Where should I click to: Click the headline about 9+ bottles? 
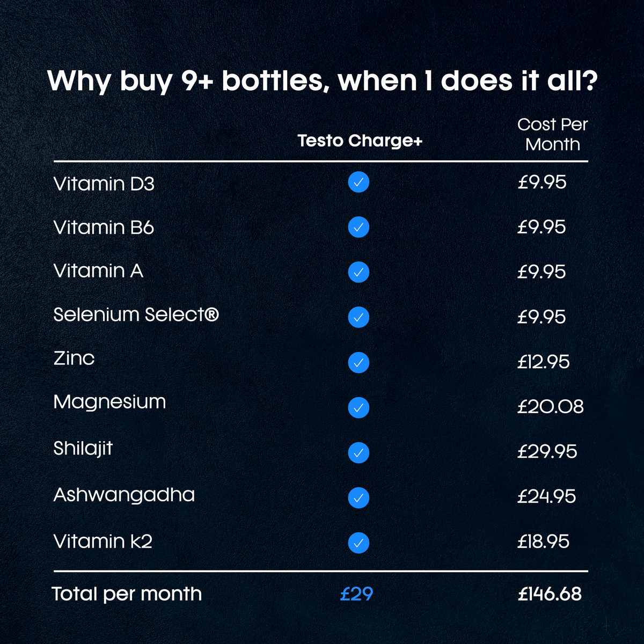(x=322, y=81)
